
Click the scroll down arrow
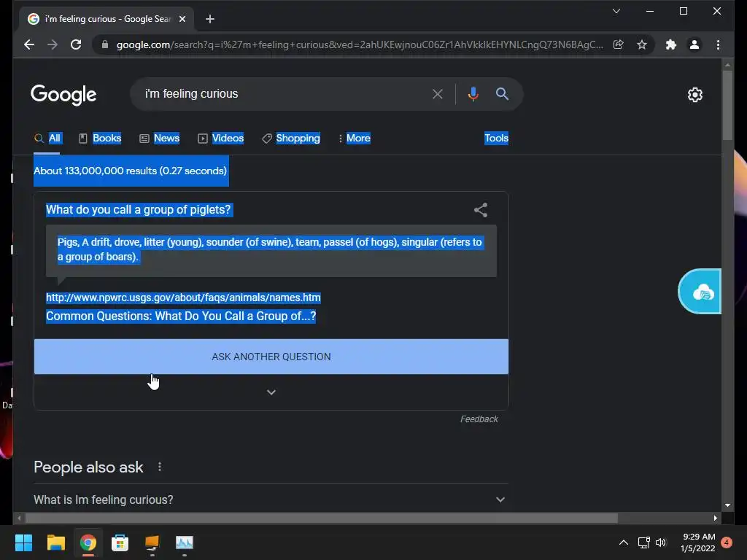[727, 506]
